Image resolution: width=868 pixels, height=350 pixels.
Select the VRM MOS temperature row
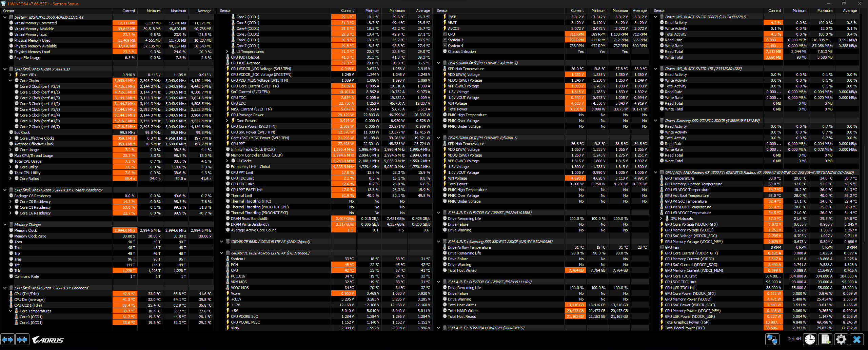(325, 282)
